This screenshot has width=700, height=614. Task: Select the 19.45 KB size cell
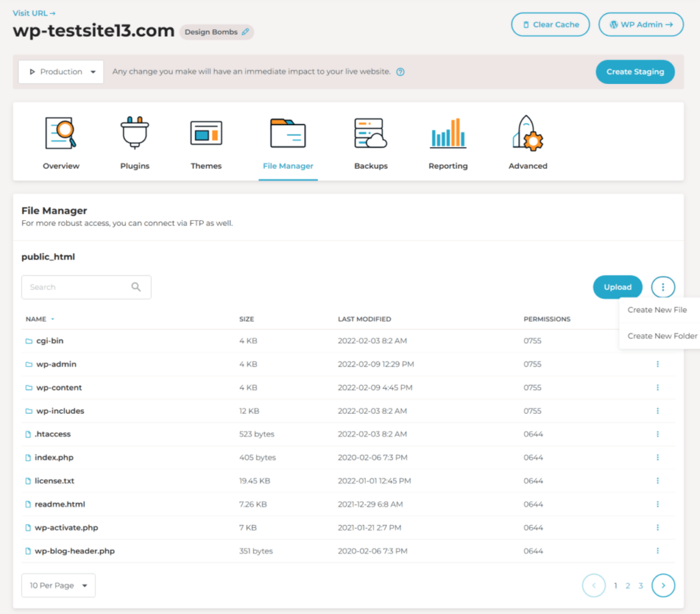point(254,481)
